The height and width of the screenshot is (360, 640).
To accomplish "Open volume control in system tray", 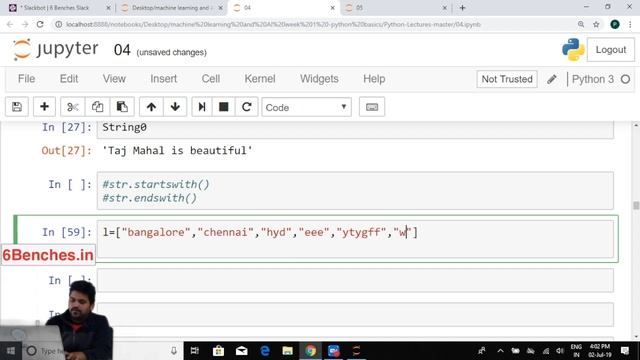I will 560,351.
